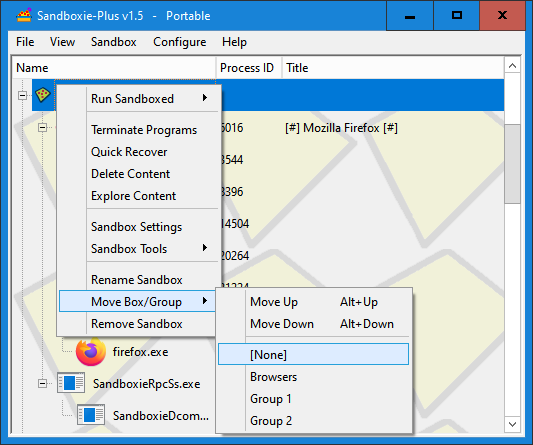
Task: Sort by the Name column header
Action: [115, 68]
